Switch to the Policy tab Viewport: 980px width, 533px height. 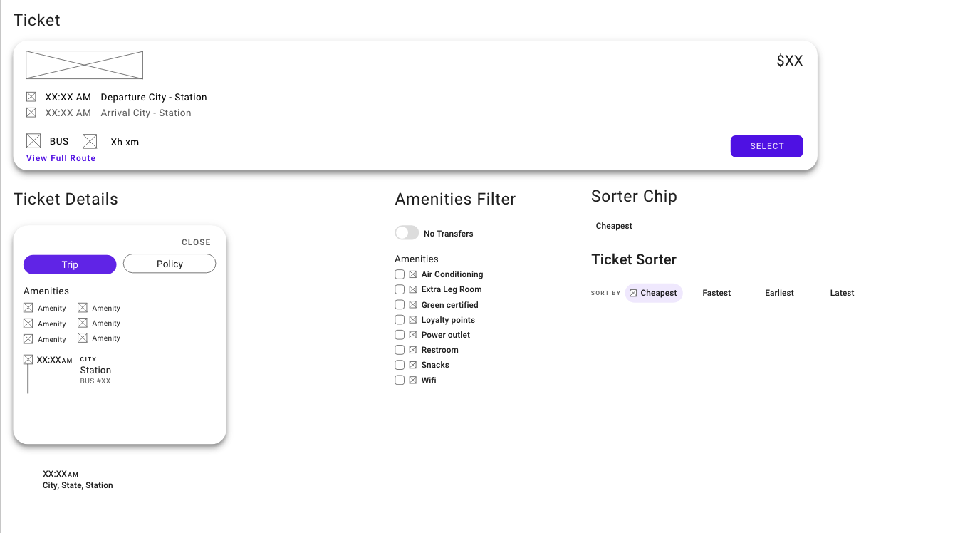point(169,264)
